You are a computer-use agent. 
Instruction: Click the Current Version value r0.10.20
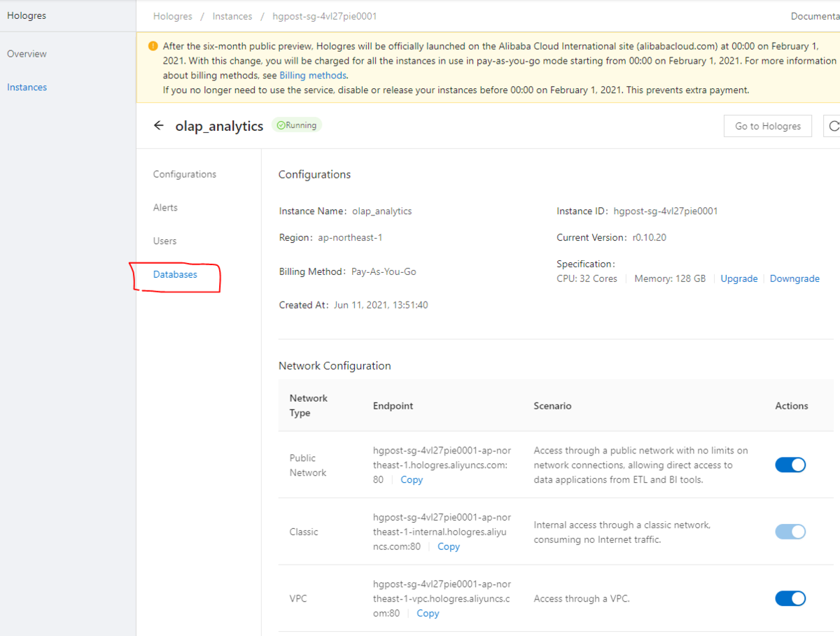[x=649, y=237]
